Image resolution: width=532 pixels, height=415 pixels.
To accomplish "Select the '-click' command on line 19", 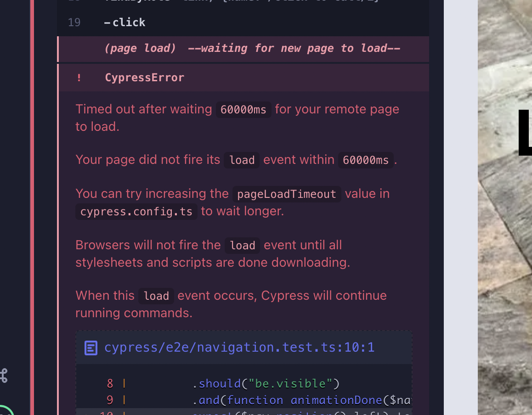I will (x=243, y=22).
